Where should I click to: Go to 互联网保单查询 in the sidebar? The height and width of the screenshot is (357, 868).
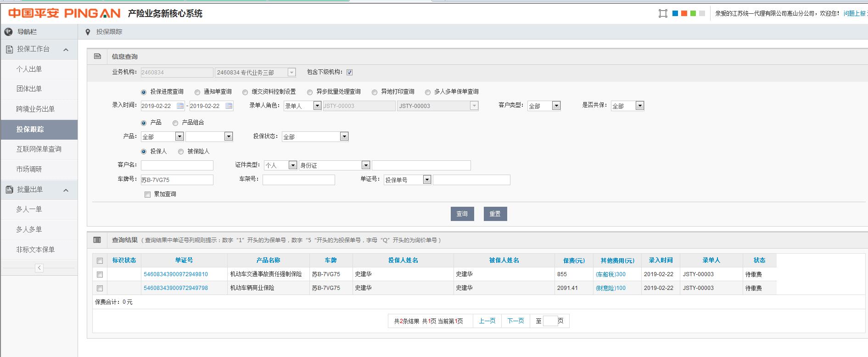[39, 149]
